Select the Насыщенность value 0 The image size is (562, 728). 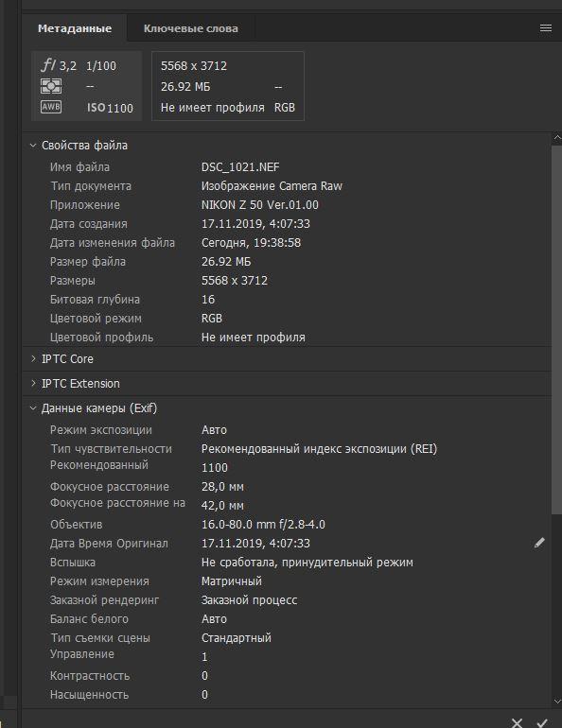(204, 695)
